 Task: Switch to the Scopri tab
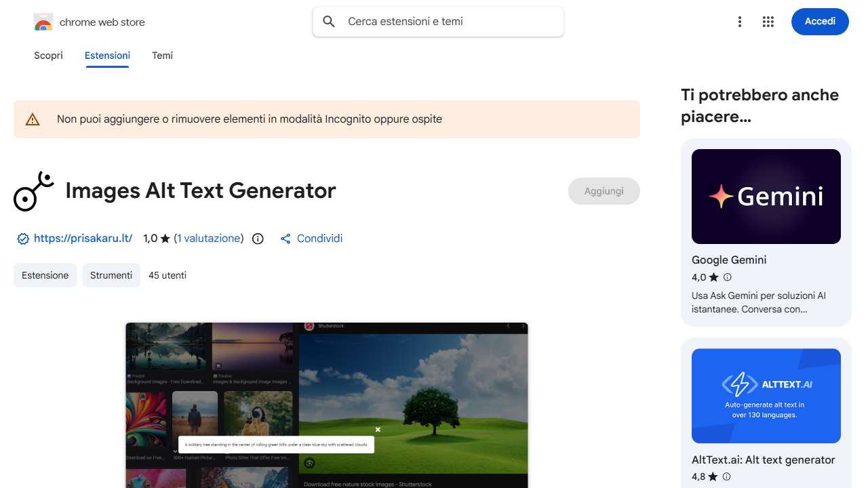coord(48,56)
